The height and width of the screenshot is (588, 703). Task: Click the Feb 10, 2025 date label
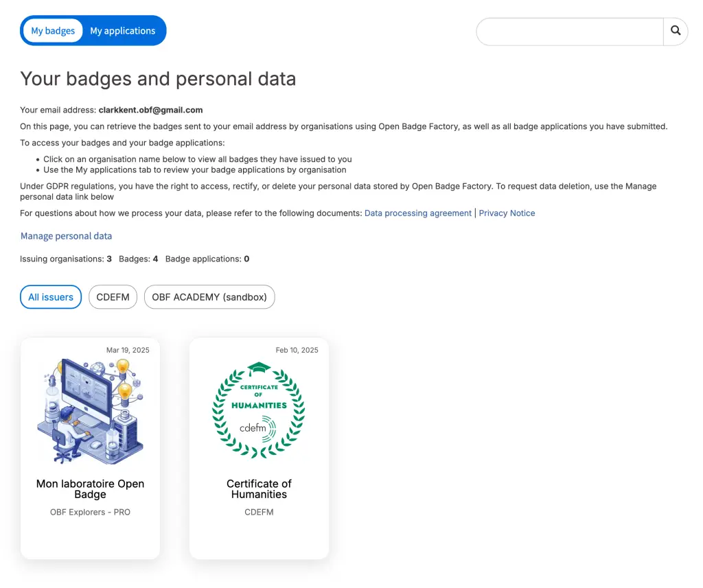[297, 350]
